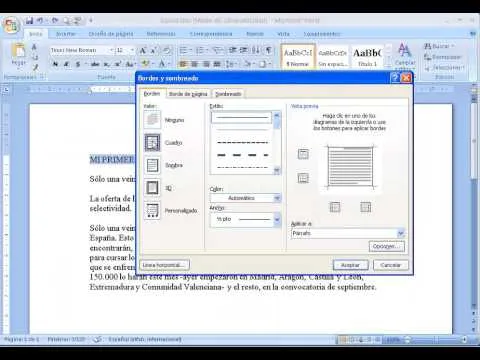The image size is (480, 360).
Task: Select the solid line style in Estilo list
Action: (x=241, y=117)
